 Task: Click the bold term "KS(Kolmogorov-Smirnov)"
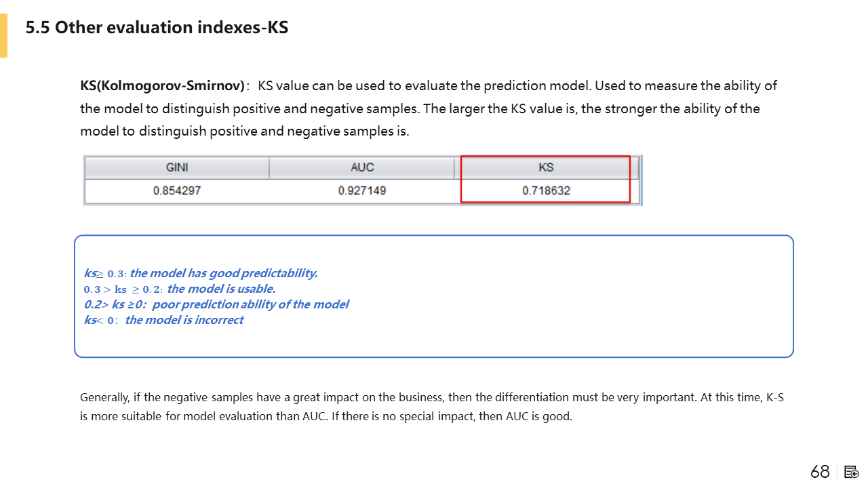coord(162,86)
